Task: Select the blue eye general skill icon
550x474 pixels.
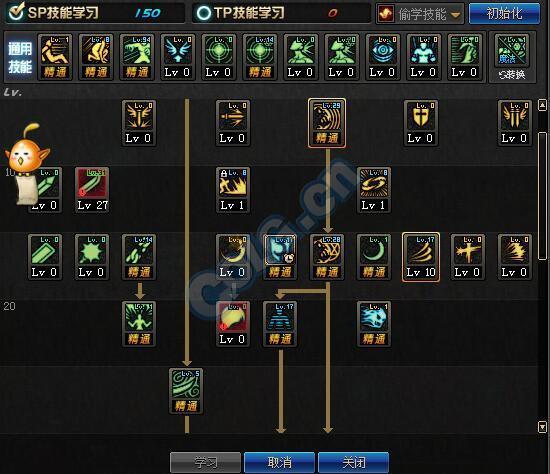Action: (x=382, y=57)
